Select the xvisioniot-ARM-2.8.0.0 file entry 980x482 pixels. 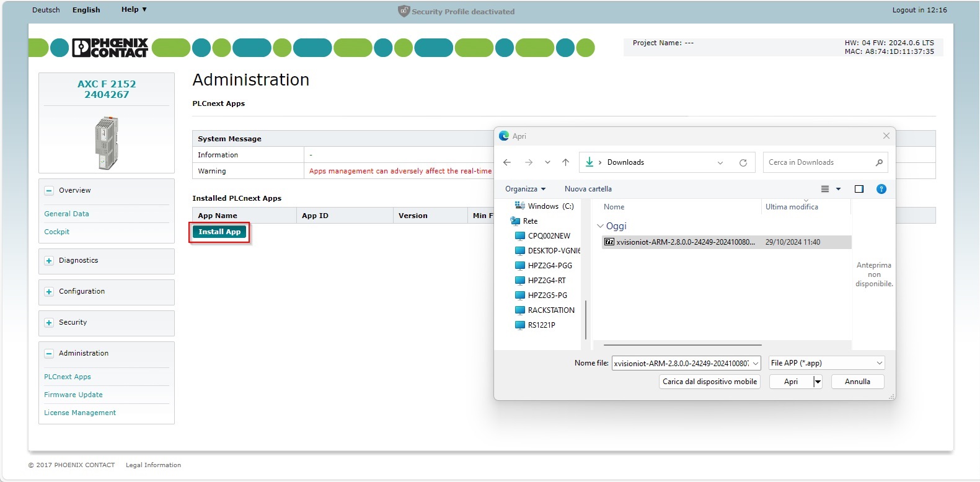(726, 242)
